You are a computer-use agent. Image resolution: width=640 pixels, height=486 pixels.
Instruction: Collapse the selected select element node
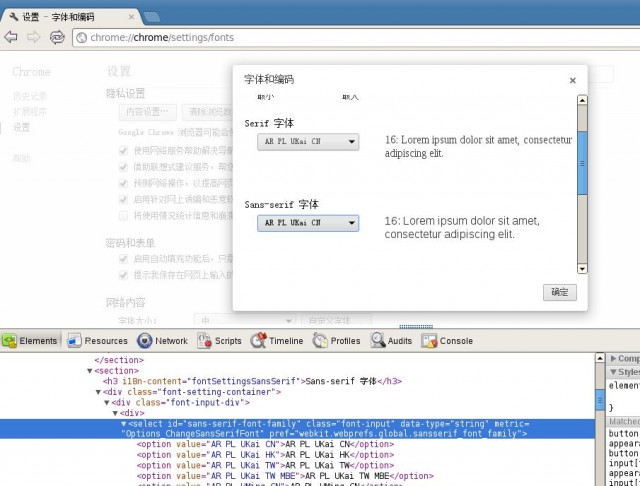pos(124,424)
